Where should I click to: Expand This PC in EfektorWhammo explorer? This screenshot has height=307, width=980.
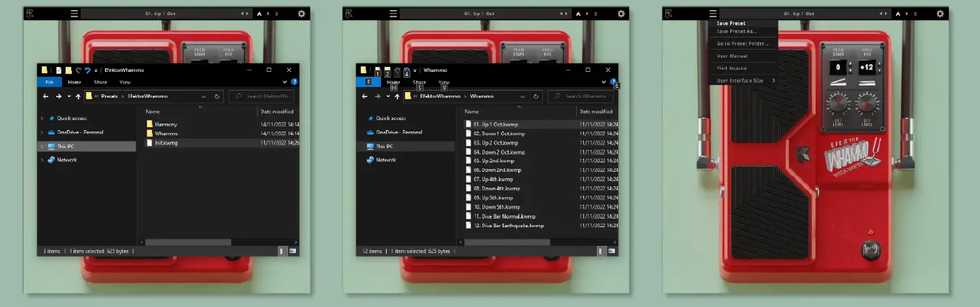[42, 146]
